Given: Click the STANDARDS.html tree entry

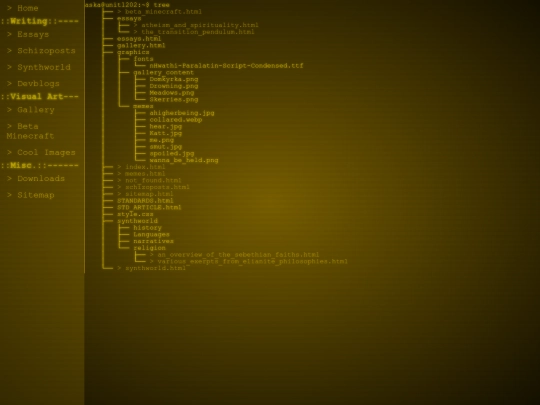Looking at the screenshot, I should tap(145, 201).
